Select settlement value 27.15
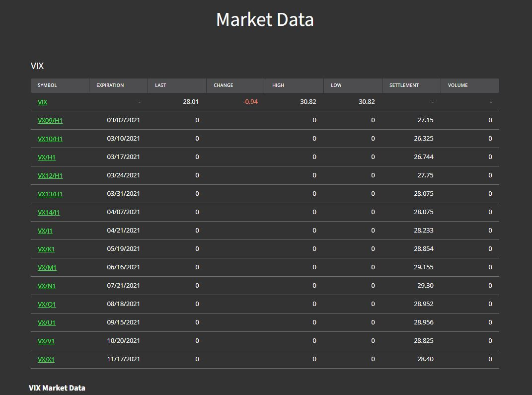 [x=426, y=120]
